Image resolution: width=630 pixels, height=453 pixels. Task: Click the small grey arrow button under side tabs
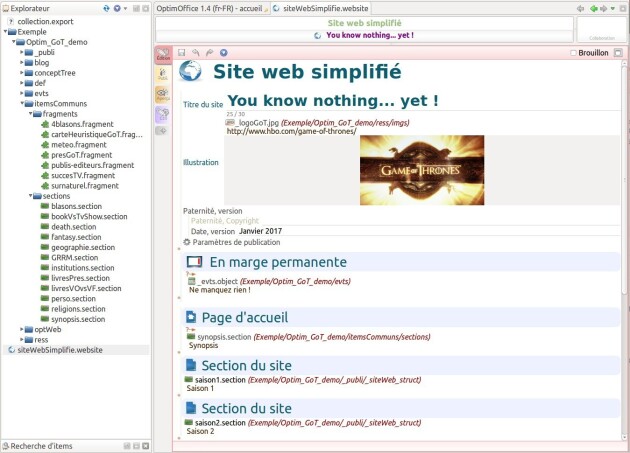[x=162, y=131]
